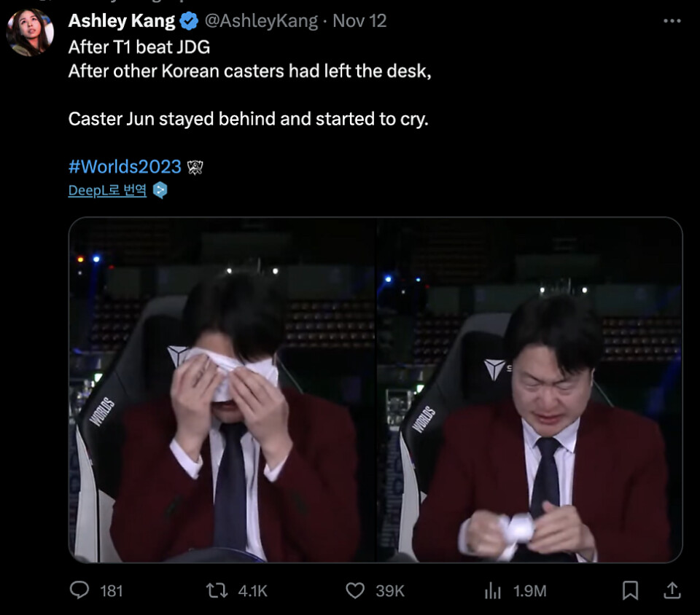Click the 4.1K retweet count
The width and height of the screenshot is (700, 615).
pyautogui.click(x=253, y=590)
